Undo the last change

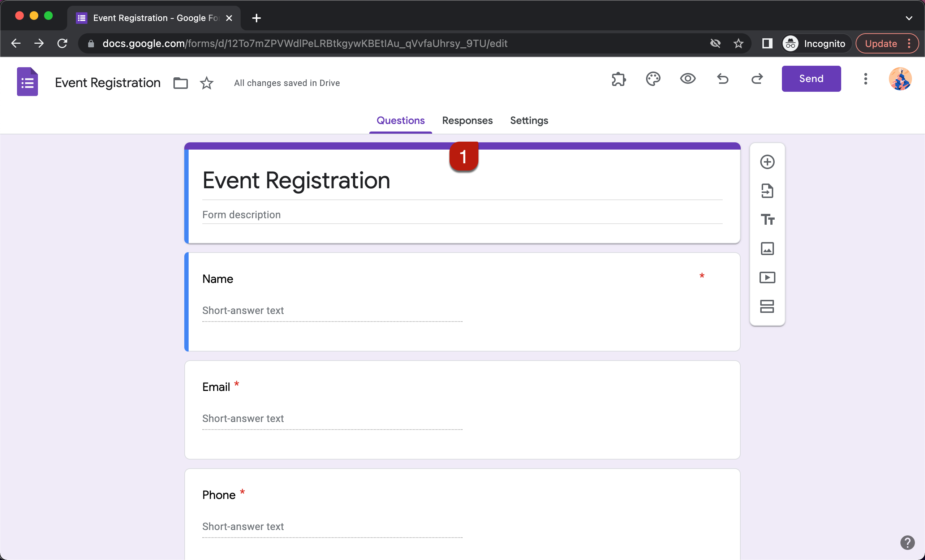click(x=722, y=79)
